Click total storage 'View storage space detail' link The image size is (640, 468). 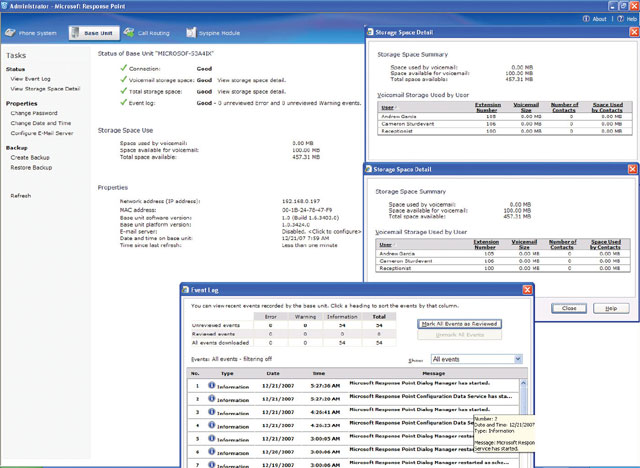coord(251,92)
